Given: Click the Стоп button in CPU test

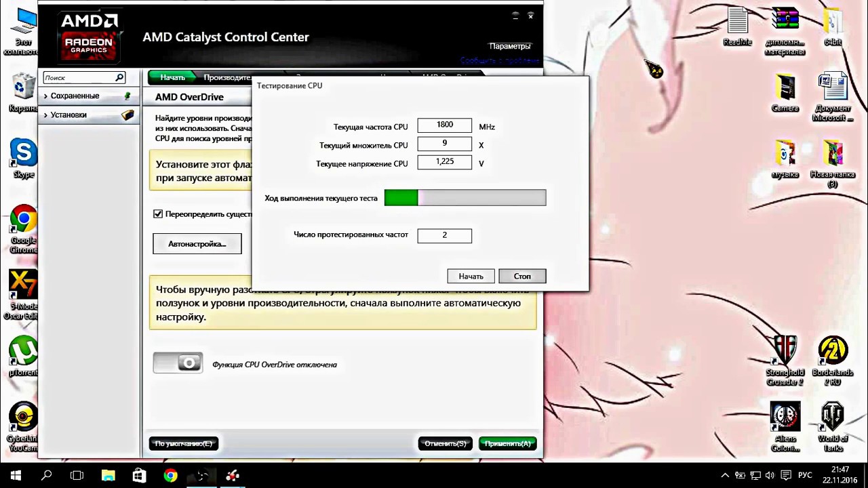Looking at the screenshot, I should tap(522, 276).
